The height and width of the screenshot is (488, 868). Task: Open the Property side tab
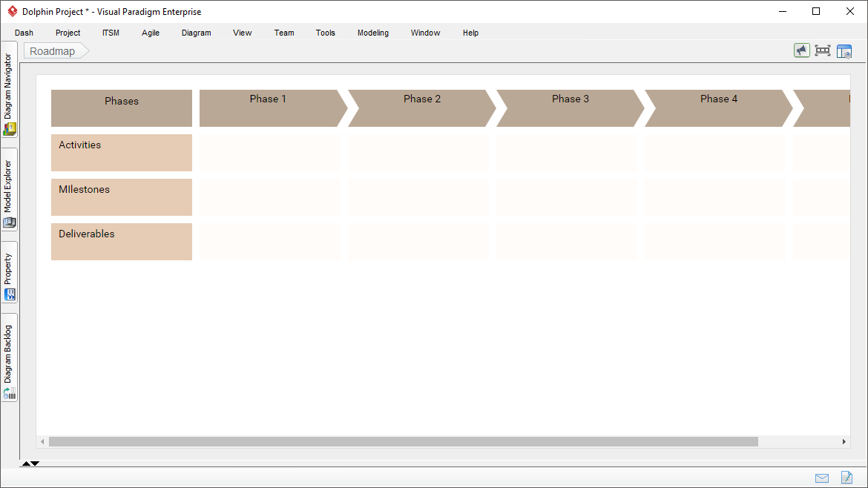tap(9, 272)
